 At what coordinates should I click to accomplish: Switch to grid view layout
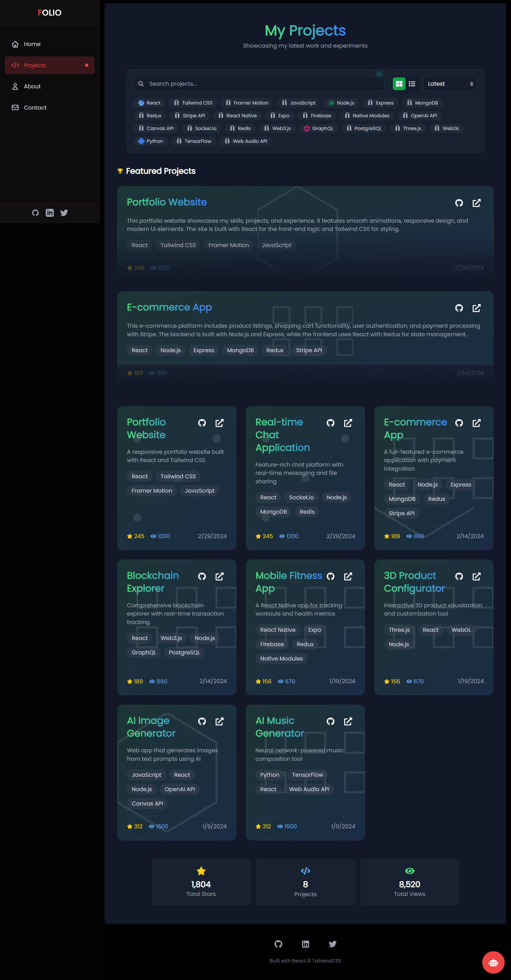pos(399,84)
